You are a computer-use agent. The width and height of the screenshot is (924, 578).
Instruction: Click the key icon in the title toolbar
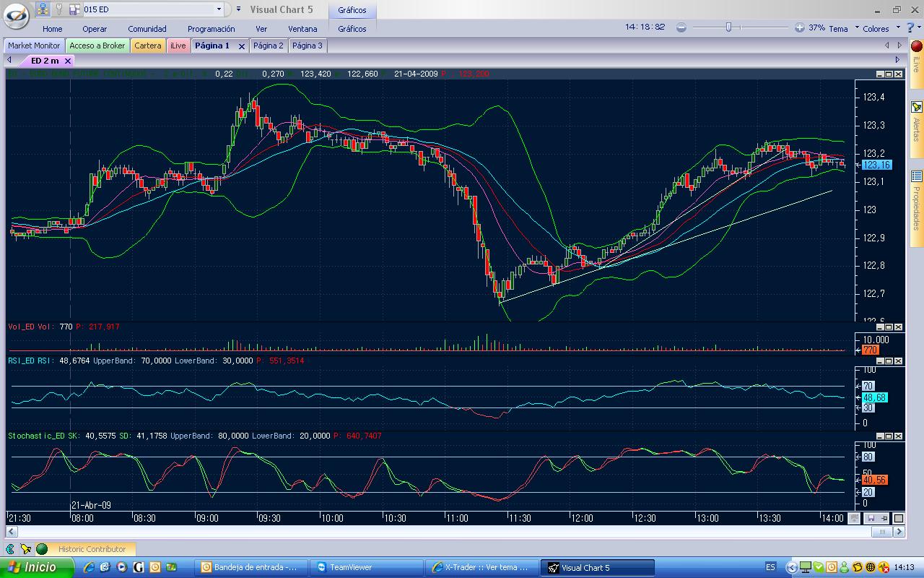pos(59,9)
